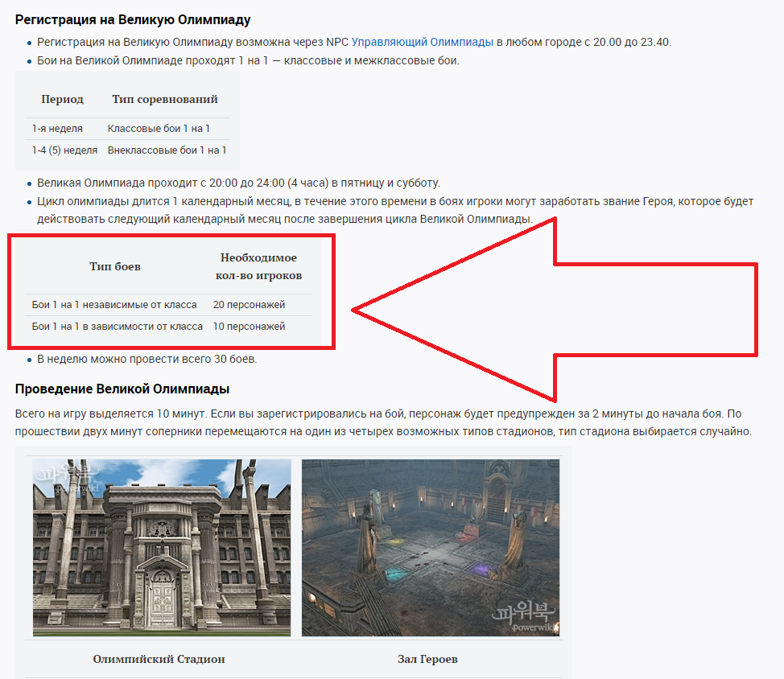Click the 30 боев per week bullet text
This screenshot has height=679, width=784.
point(147,360)
